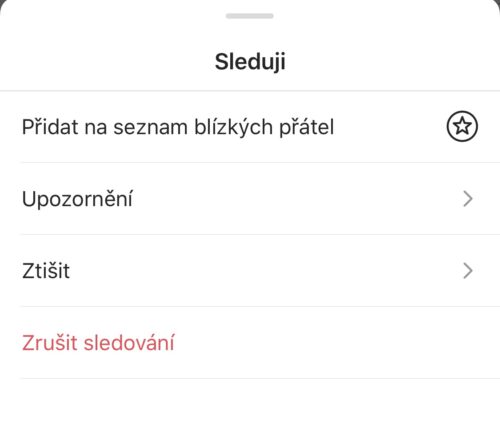Image resolution: width=500 pixels, height=423 pixels.
Task: Tap the gray sheet handle at top
Action: pyautogui.click(x=250, y=16)
